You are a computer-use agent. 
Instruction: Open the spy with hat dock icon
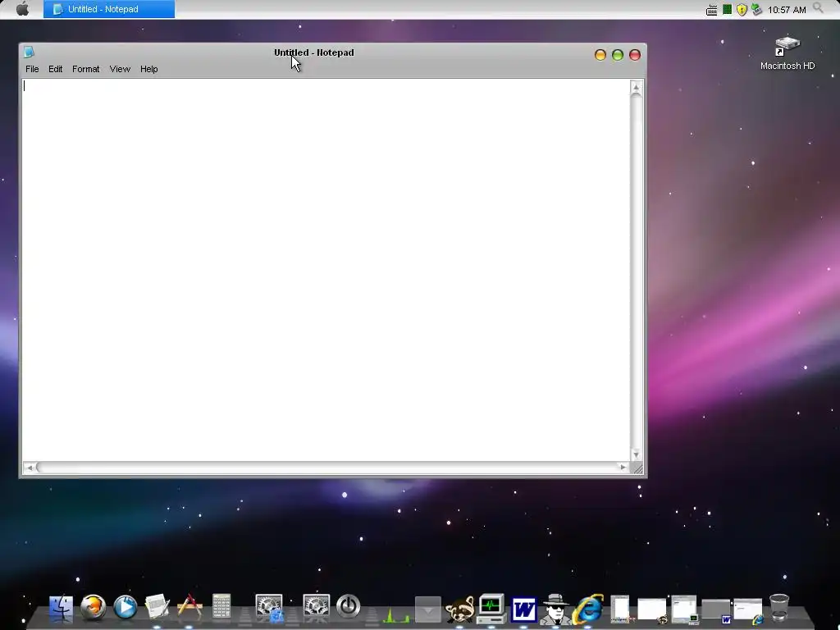click(555, 609)
